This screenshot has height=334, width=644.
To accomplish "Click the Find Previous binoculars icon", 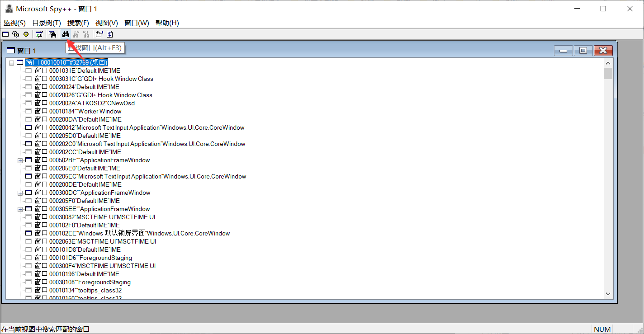I will pyautogui.click(x=86, y=34).
